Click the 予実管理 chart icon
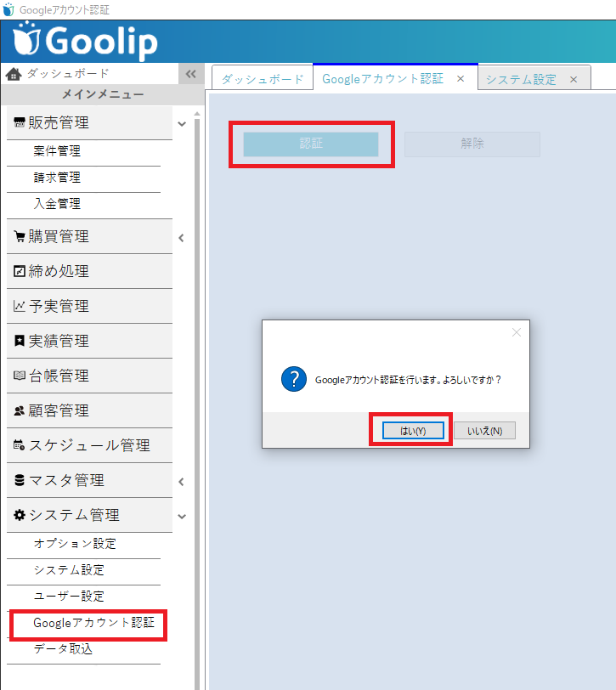 coord(20,306)
